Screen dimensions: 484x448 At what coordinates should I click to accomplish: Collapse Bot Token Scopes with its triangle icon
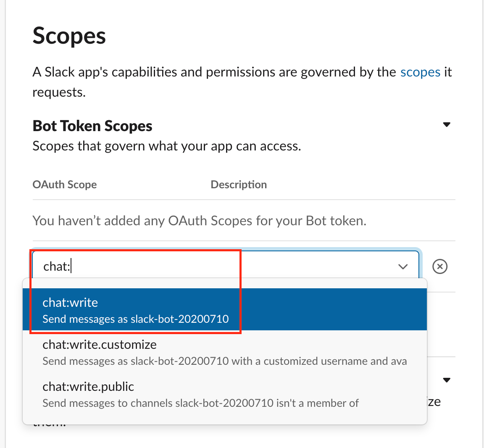(447, 124)
